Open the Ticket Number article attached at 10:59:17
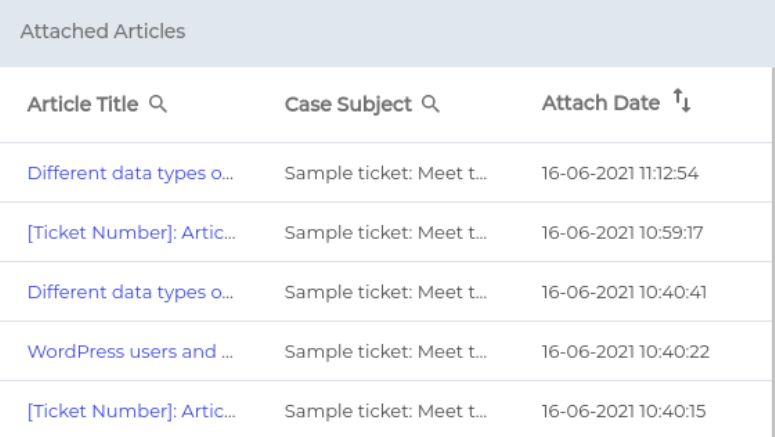The width and height of the screenshot is (775, 437). coord(130,233)
